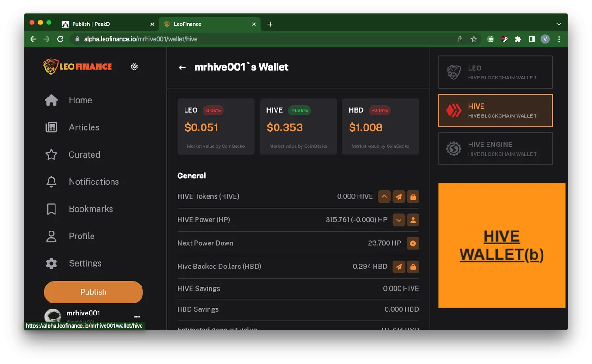592x364 pixels.
Task: Send HIVE Tokens with paper plane icon
Action: (399, 197)
